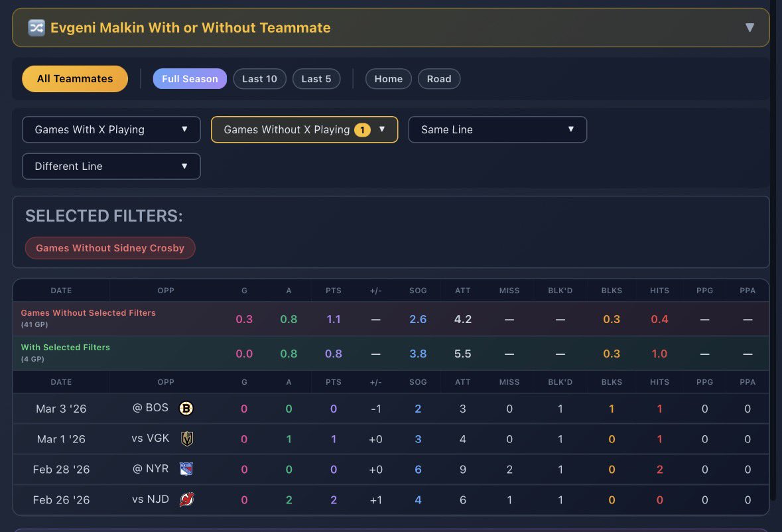Click the PTS header in game log table
782x532 pixels.
click(x=334, y=382)
